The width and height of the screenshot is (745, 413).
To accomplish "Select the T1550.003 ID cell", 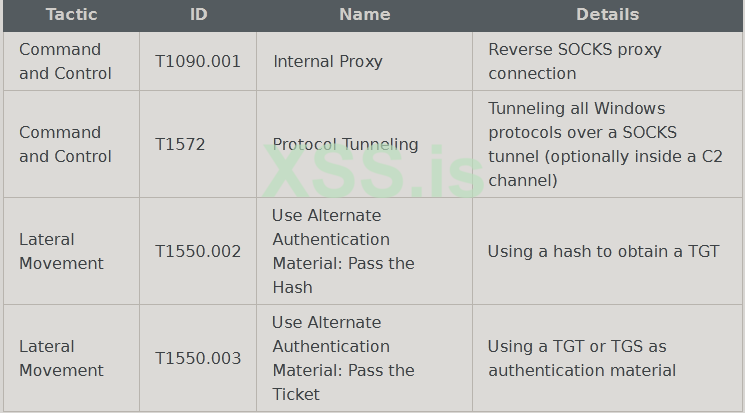I will [x=198, y=358].
